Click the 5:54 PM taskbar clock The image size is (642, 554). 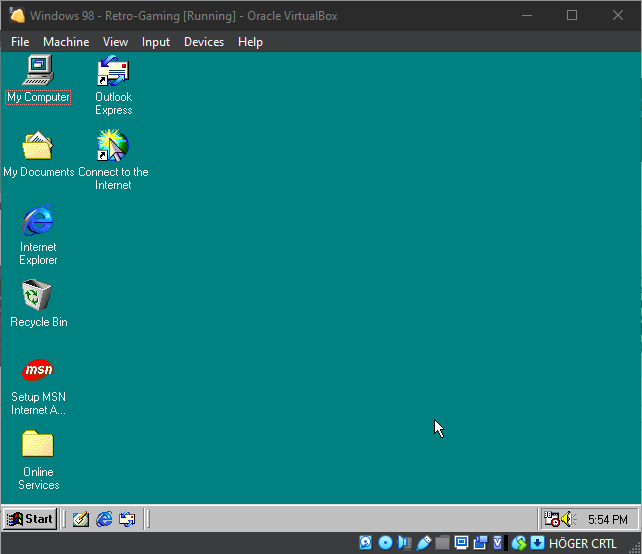coord(608,520)
